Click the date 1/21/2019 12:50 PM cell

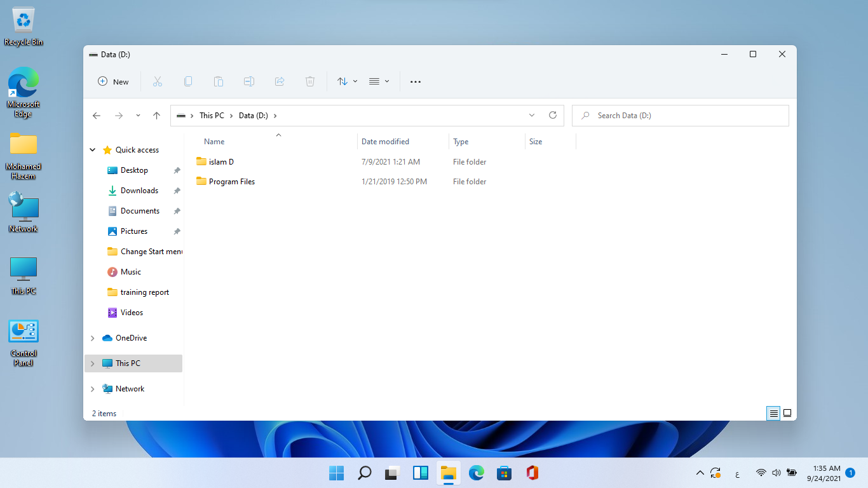(x=394, y=182)
